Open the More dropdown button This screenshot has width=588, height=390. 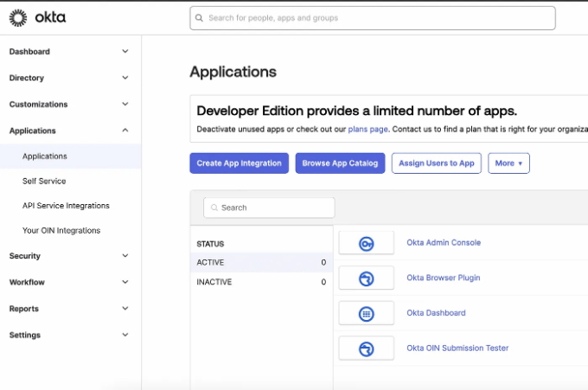[x=508, y=163]
